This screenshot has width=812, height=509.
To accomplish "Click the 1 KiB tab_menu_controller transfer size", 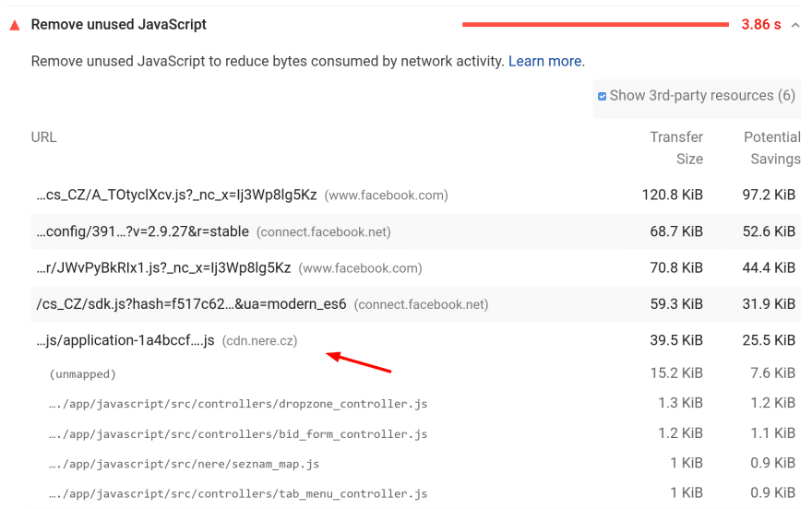I will [x=687, y=493].
